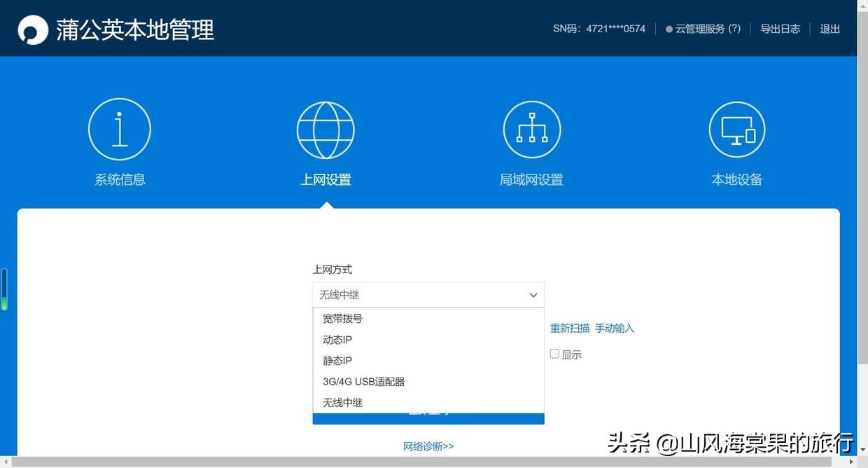Open the 系统信息 info icon

click(120, 129)
